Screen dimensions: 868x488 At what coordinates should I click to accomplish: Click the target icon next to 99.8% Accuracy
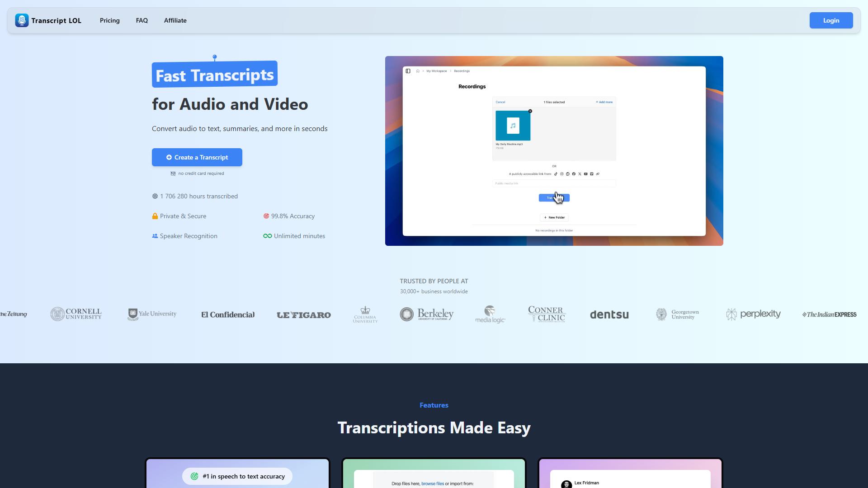266,216
